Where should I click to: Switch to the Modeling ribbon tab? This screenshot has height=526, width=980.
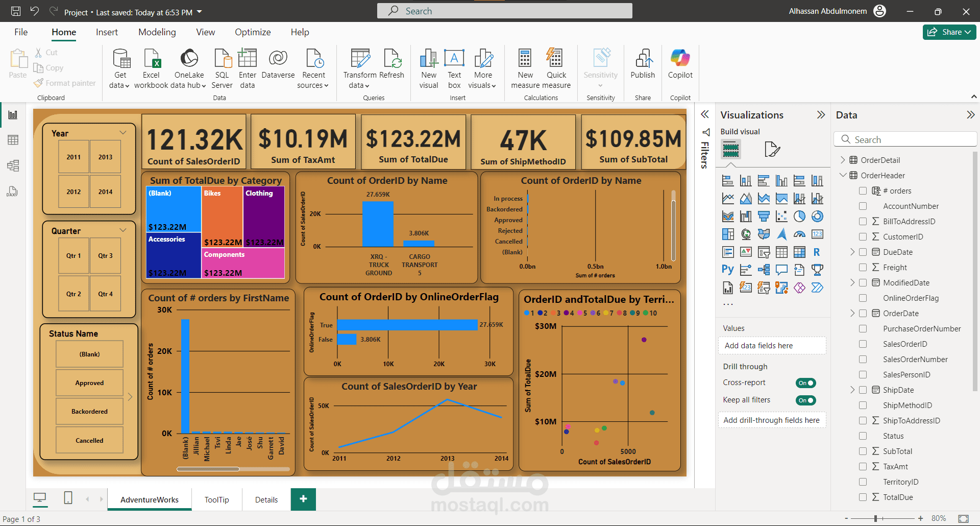click(x=157, y=32)
